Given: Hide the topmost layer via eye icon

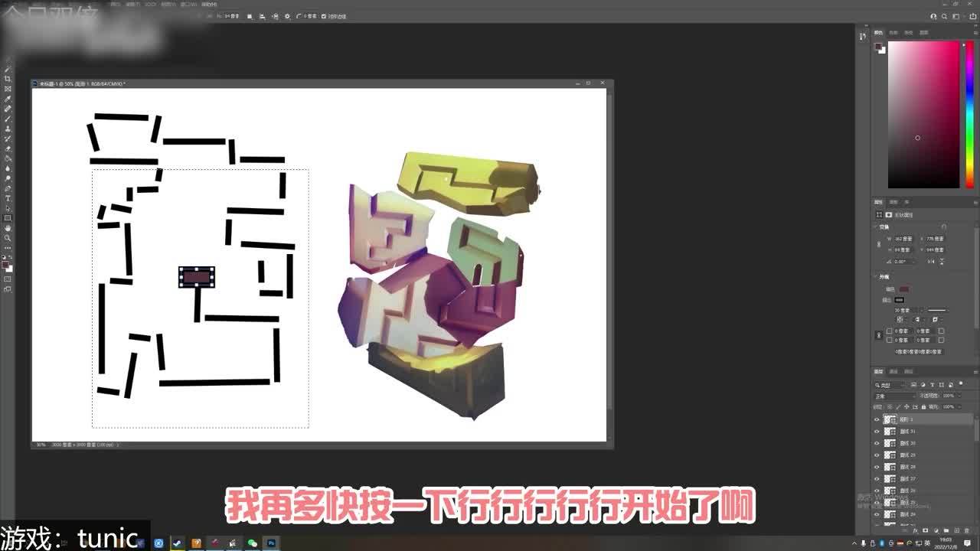Looking at the screenshot, I should point(877,419).
